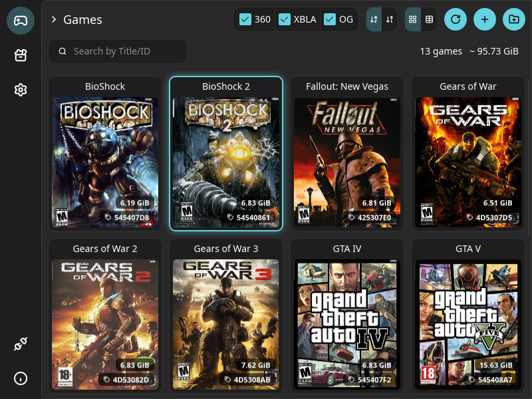The height and width of the screenshot is (399, 532).
Task: Select the unhighlighted right sort-order button
Action: [x=390, y=19]
